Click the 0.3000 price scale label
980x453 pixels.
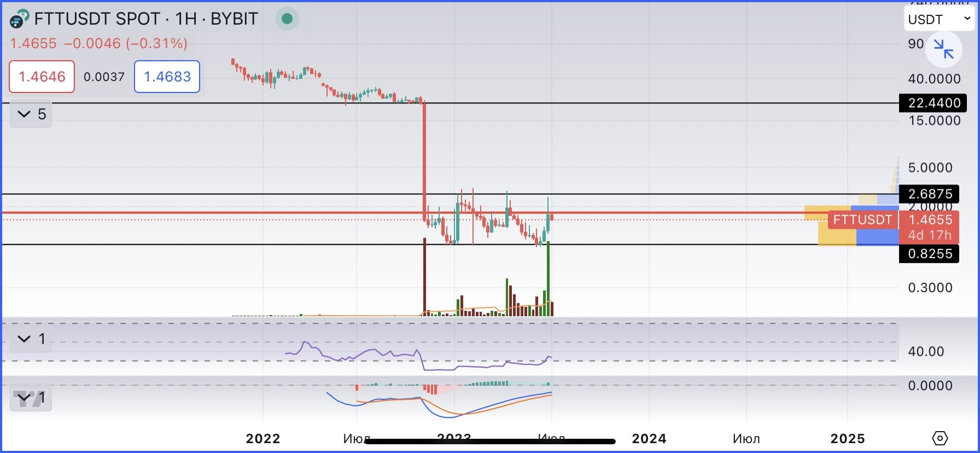[930, 288]
